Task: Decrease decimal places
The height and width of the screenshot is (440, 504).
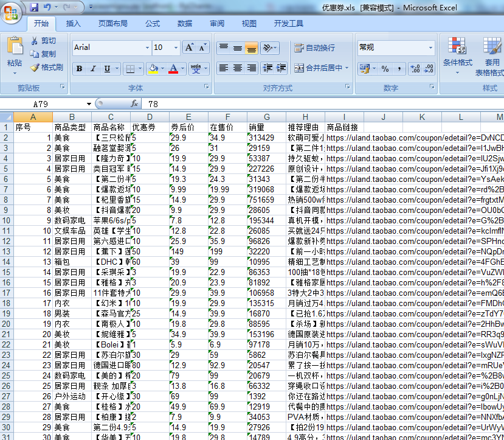Action: click(429, 69)
